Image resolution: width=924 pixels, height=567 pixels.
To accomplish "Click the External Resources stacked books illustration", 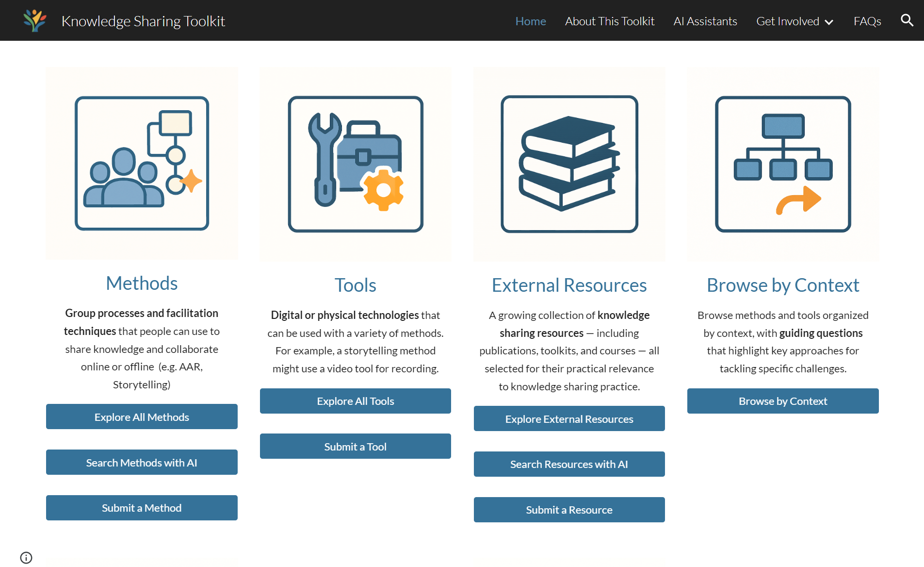I will [569, 165].
